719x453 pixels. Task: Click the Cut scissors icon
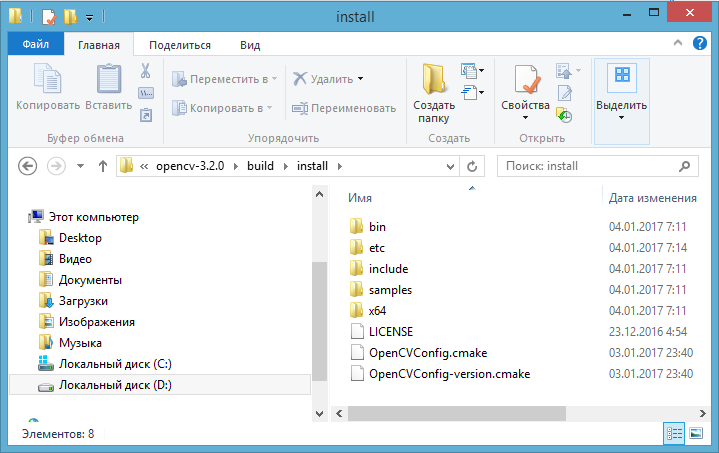(x=145, y=71)
